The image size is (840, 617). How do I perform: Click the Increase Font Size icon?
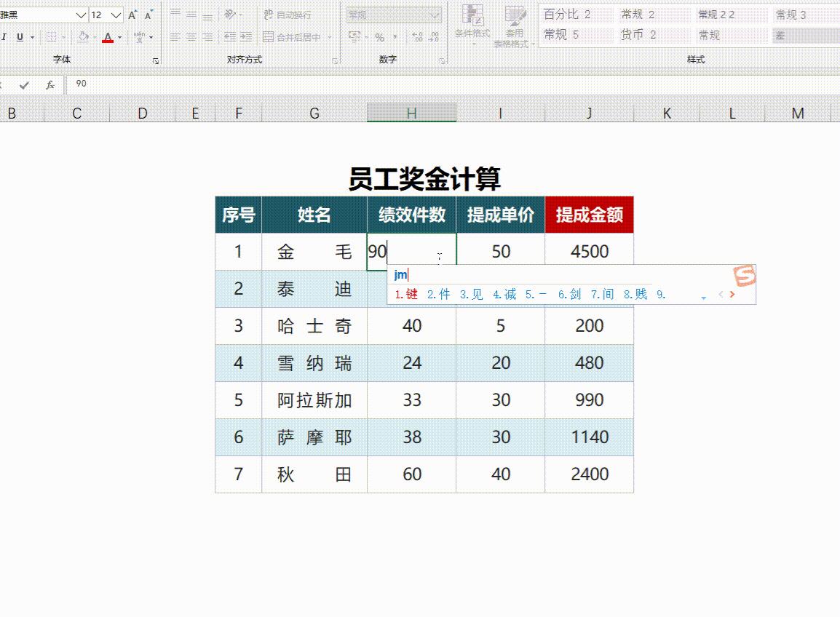[132, 15]
